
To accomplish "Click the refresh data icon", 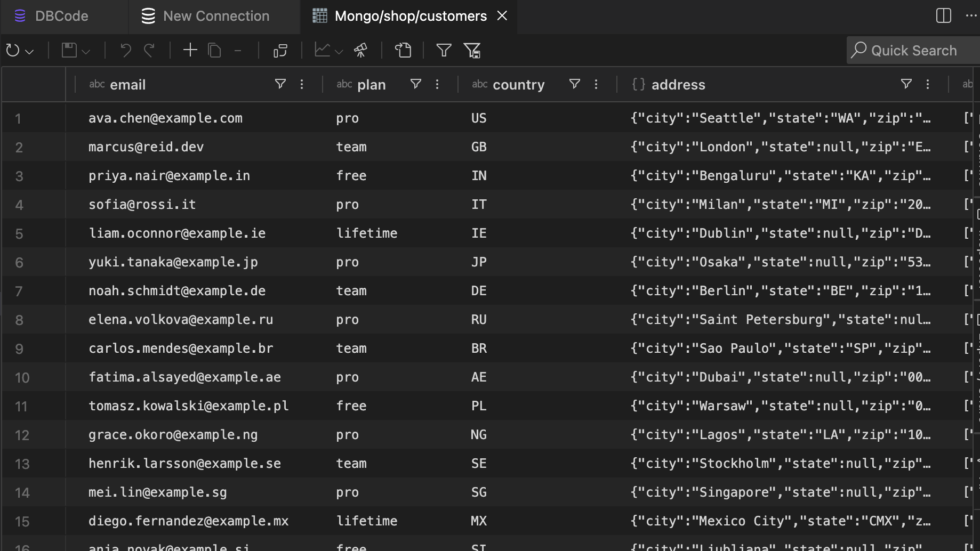I will 12,51.
